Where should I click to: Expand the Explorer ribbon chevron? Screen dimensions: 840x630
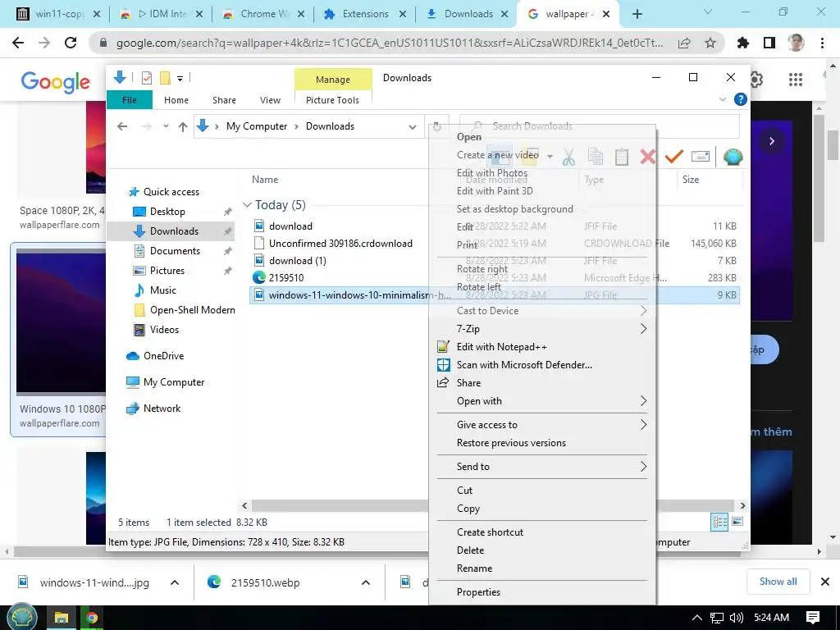click(x=722, y=99)
